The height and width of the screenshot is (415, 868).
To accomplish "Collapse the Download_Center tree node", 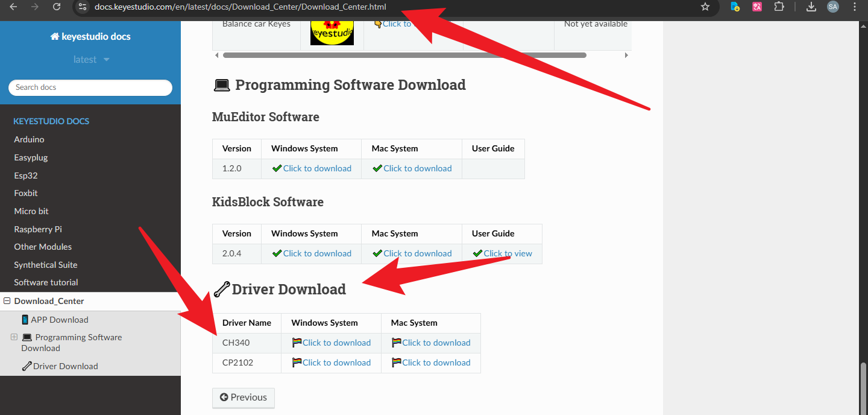I will [7, 301].
